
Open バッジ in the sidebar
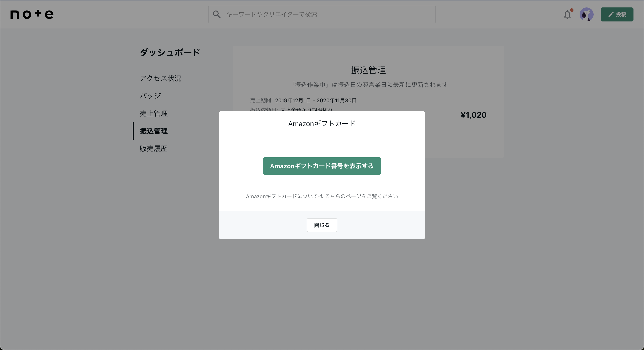pos(150,96)
